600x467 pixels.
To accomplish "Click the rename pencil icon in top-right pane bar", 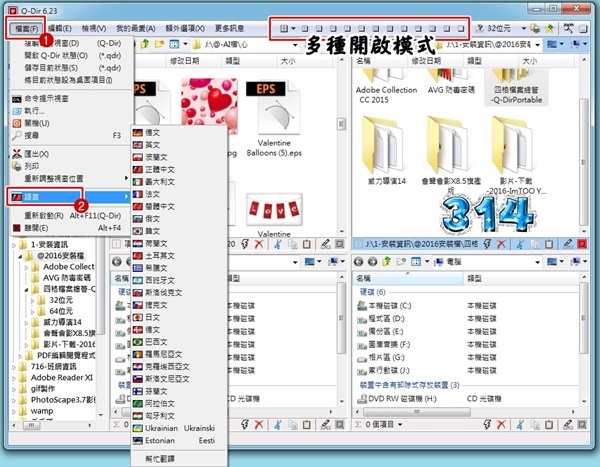I will point(568,244).
